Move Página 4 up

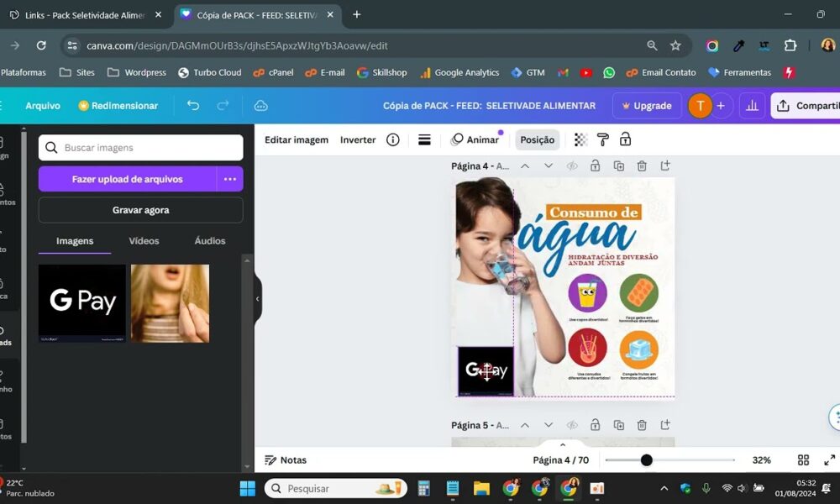[x=525, y=166]
